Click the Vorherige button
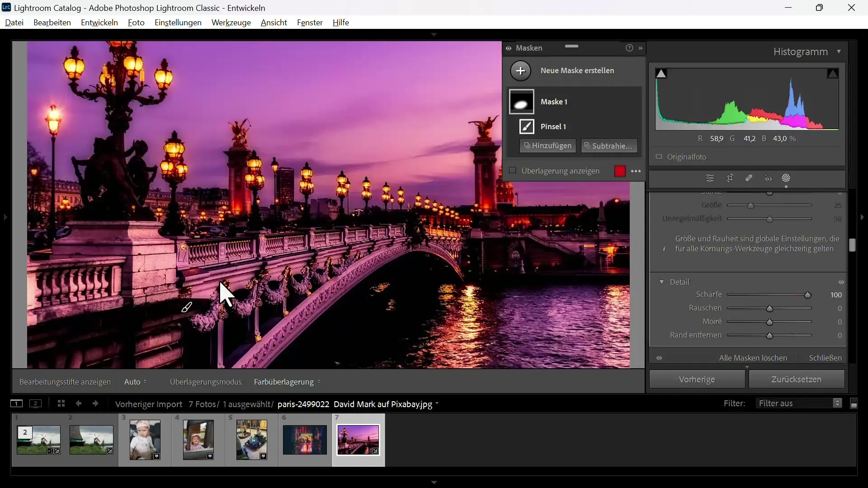Viewport: 868px width, 488px height. tap(697, 380)
